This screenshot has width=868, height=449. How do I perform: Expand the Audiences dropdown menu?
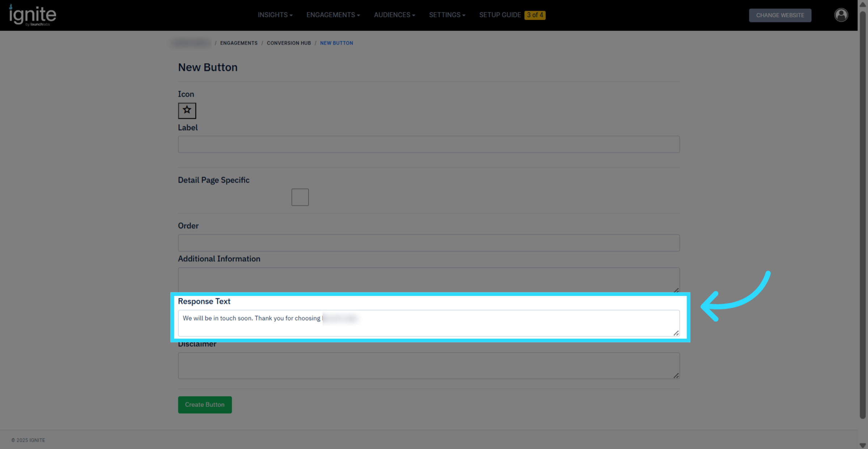(x=394, y=15)
